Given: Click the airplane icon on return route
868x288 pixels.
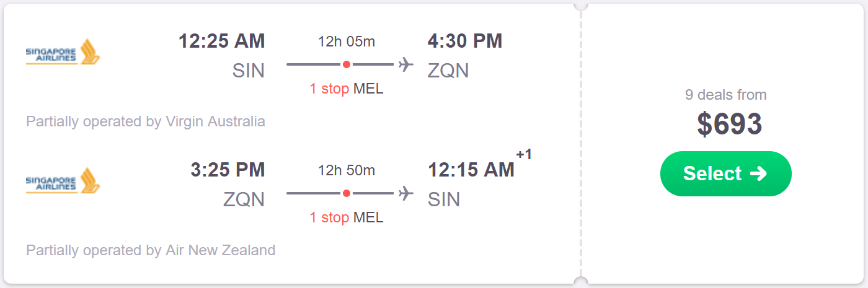Looking at the screenshot, I should click(x=405, y=193).
